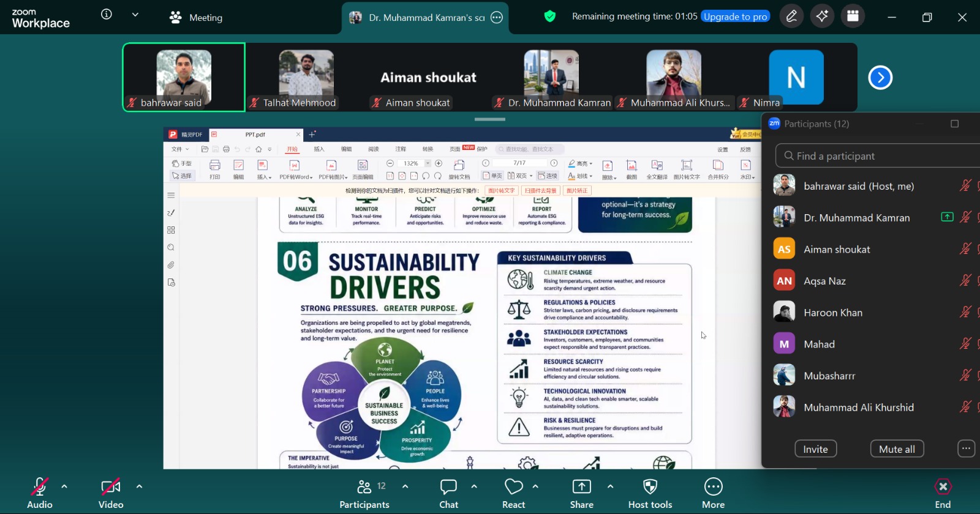
Task: Click the 合并拆分 merge split tool
Action: 718,169
